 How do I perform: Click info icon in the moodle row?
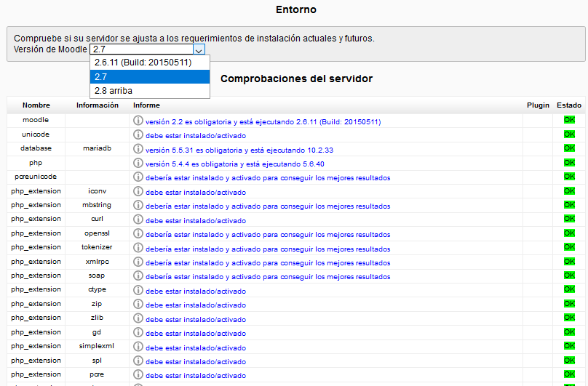pyautogui.click(x=138, y=120)
